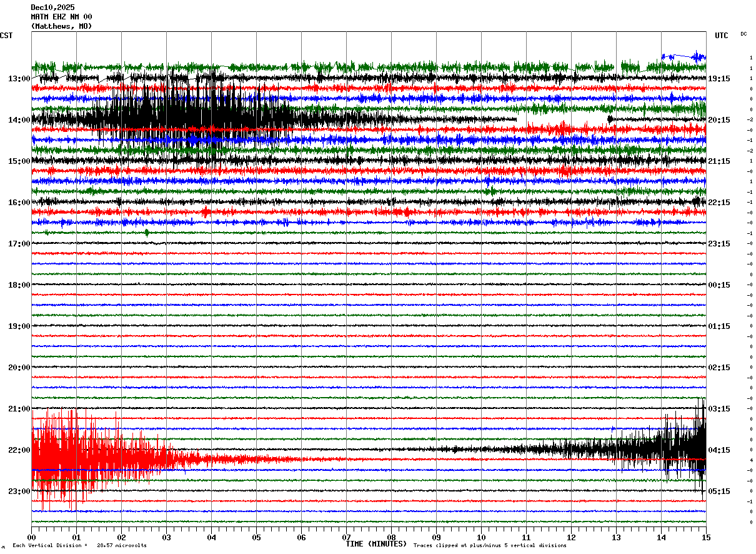Select the 20:00 CST time label
This screenshot has width=756, height=554.
point(19,368)
